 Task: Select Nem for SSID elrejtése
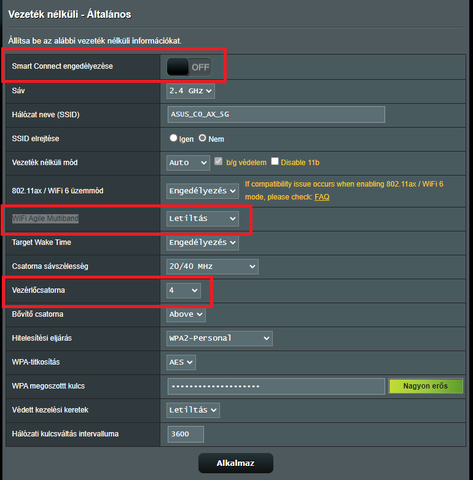(202, 138)
